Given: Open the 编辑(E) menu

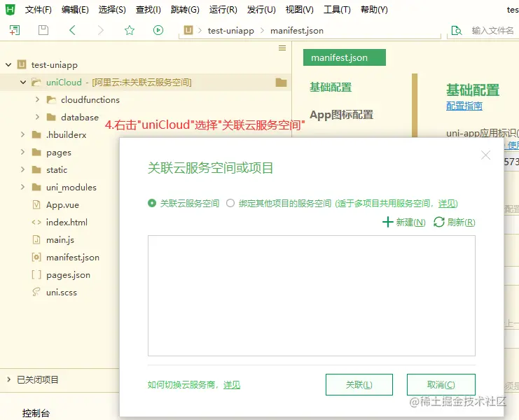Looking at the screenshot, I should 75,10.
